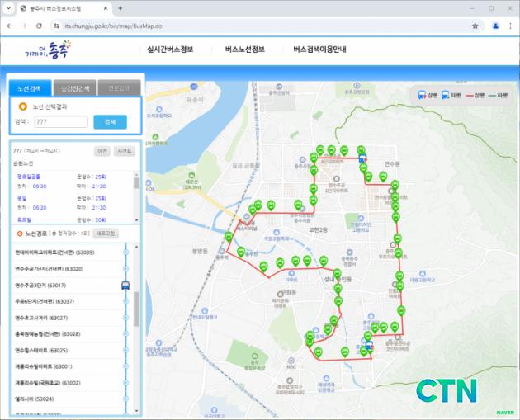520x420 pixels.
Task: Click route node beside 엘리시아 row
Action: coord(125,399)
